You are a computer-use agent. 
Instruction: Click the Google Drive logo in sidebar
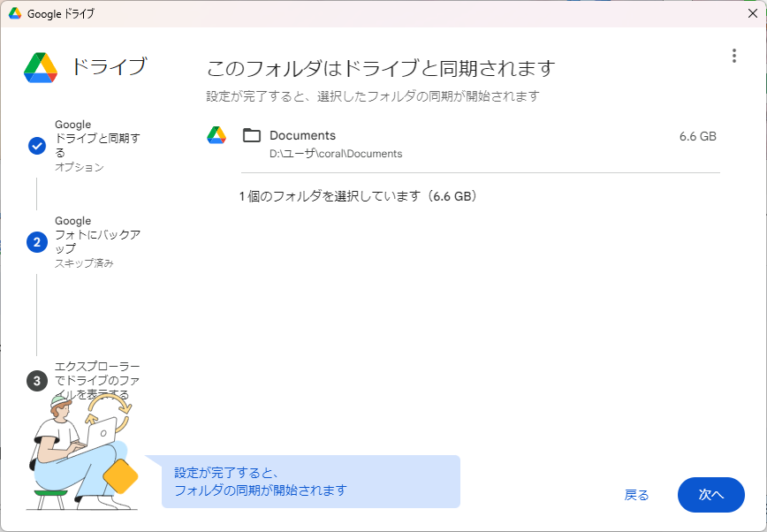coord(41,67)
